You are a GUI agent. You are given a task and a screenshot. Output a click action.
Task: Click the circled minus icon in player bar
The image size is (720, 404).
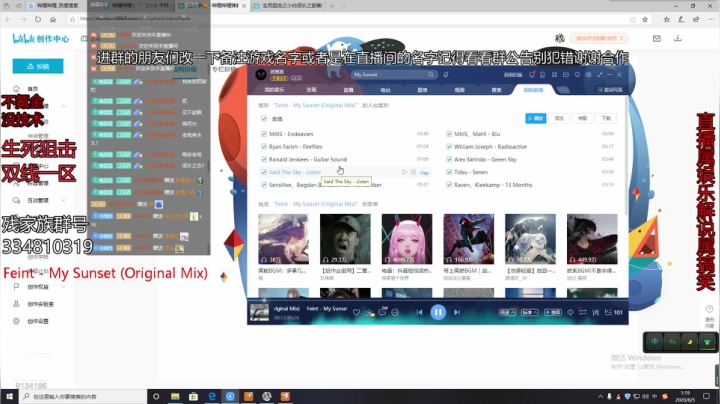395,313
